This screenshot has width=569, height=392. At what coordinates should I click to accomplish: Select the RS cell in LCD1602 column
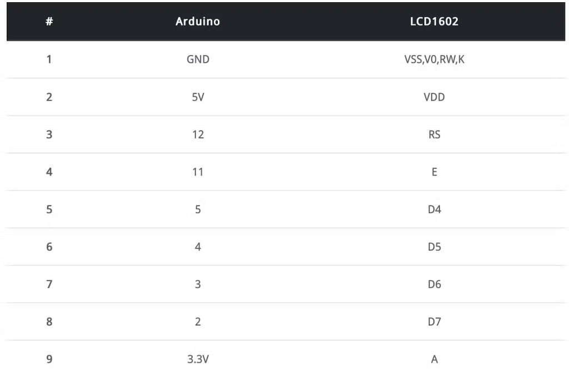click(434, 134)
